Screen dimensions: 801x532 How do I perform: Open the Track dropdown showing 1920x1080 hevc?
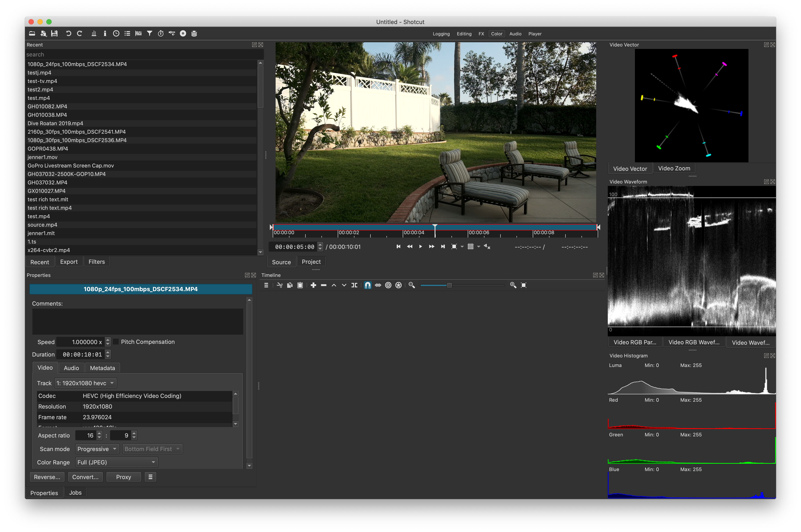[85, 383]
